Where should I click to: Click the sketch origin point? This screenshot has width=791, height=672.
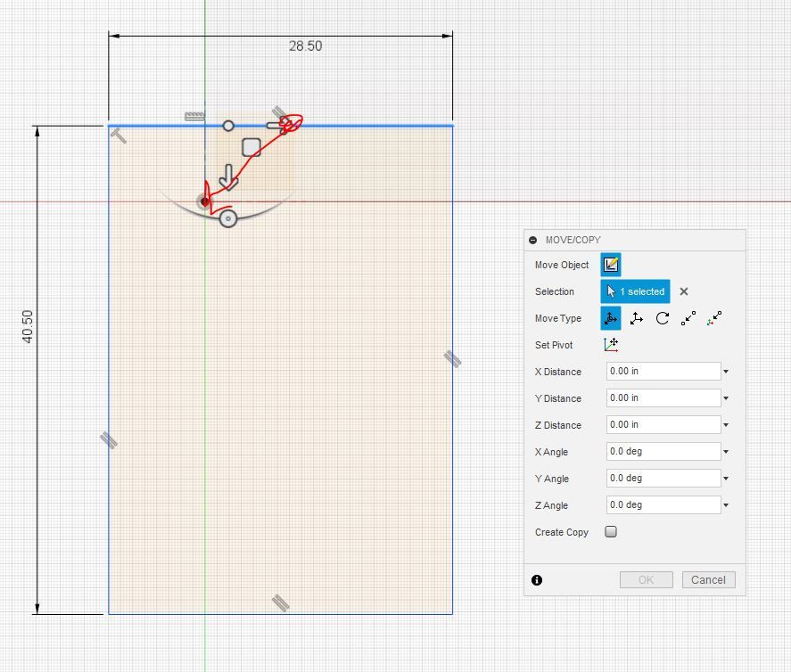204,201
